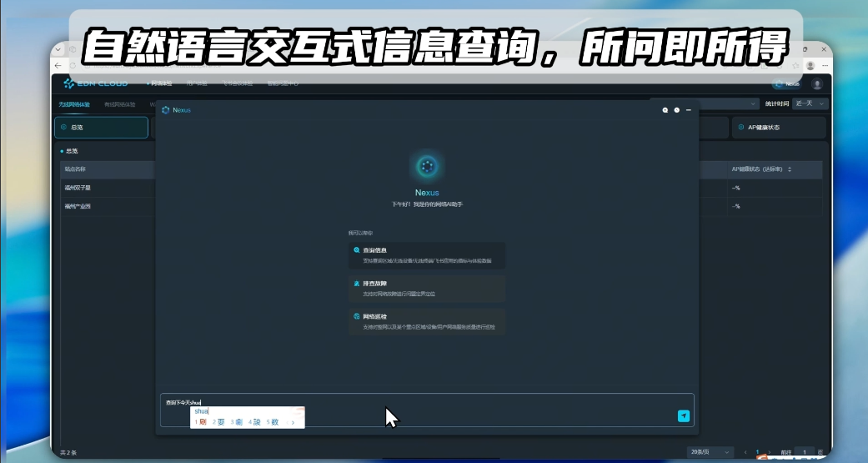The height and width of the screenshot is (463, 868).
Task: Click the 排查故障 card icon
Action: tap(357, 283)
